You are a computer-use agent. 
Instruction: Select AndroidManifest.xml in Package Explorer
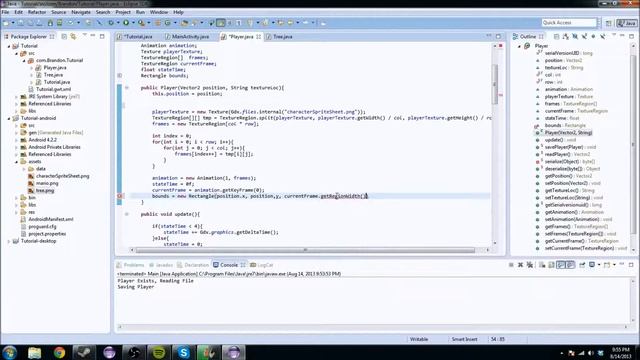51,219
